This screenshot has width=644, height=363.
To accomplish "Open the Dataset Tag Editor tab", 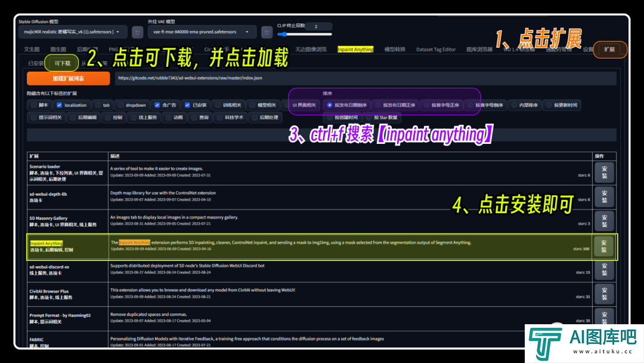I will point(435,50).
